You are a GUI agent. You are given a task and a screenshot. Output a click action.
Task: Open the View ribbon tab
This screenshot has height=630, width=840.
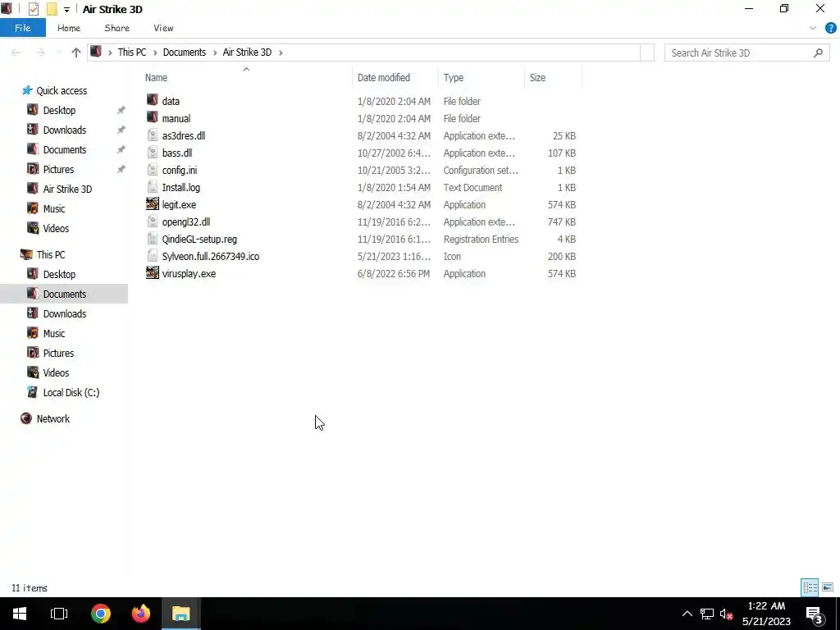point(163,28)
